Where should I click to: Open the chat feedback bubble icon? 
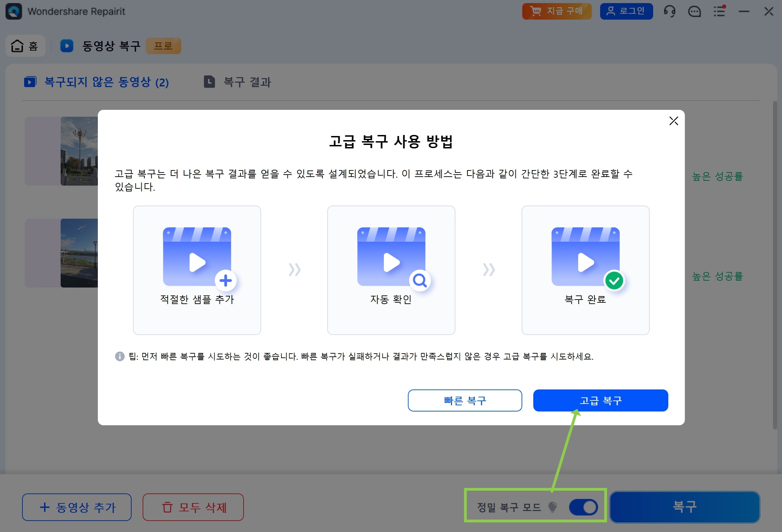(694, 12)
